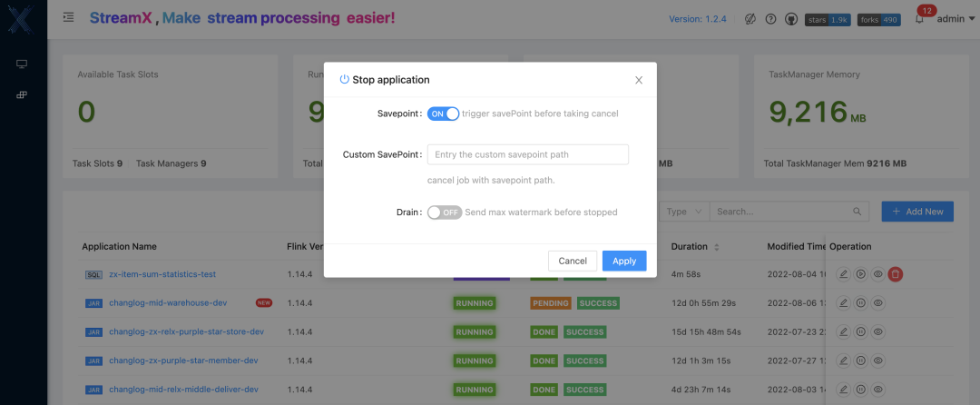This screenshot has height=405, width=980.
Task: Cancel the stop application dialog
Action: point(573,261)
